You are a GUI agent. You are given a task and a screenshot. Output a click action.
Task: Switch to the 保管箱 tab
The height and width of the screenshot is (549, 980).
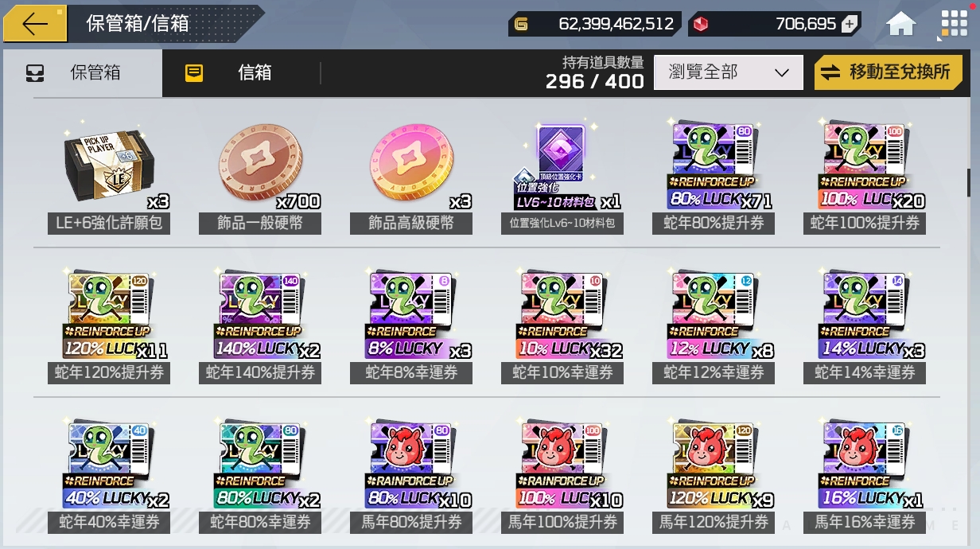pos(83,73)
